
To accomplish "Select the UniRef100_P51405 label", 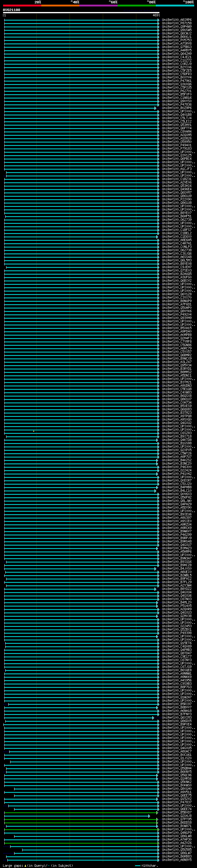I will point(177,606).
